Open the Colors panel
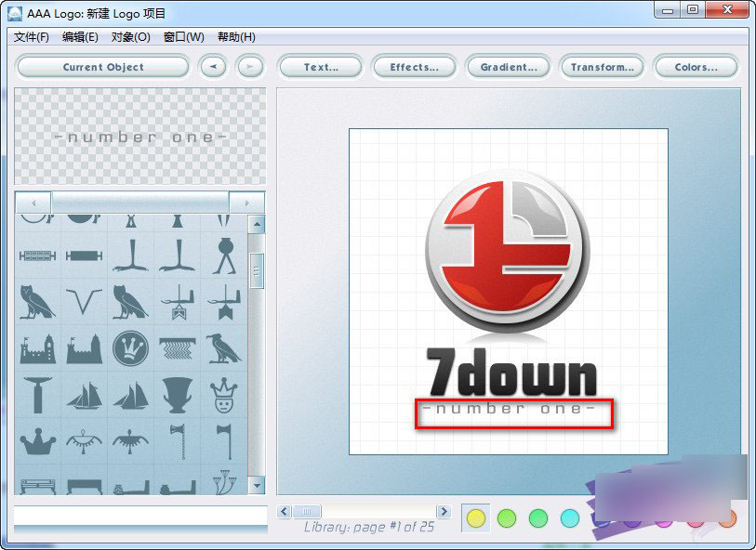Screen dimensions: 756x550 [x=696, y=66]
